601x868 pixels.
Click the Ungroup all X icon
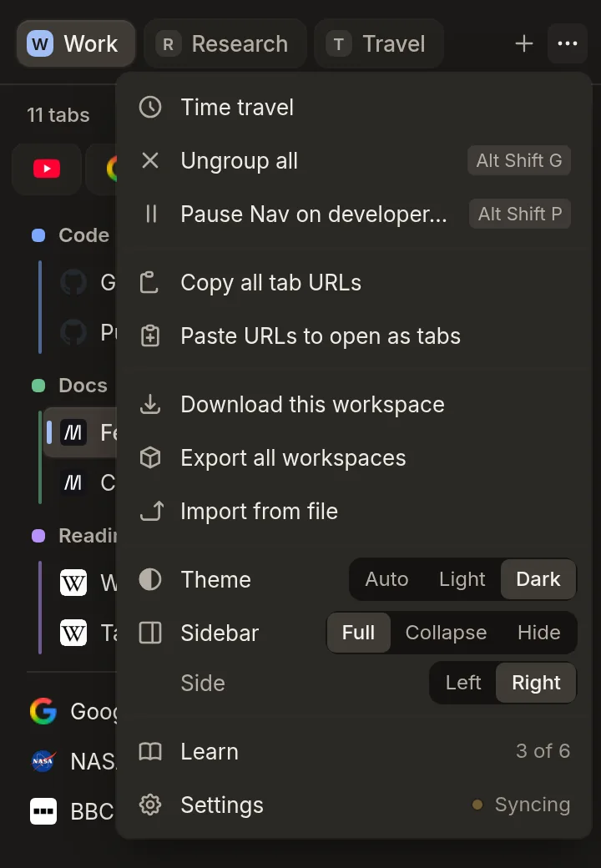pos(150,160)
